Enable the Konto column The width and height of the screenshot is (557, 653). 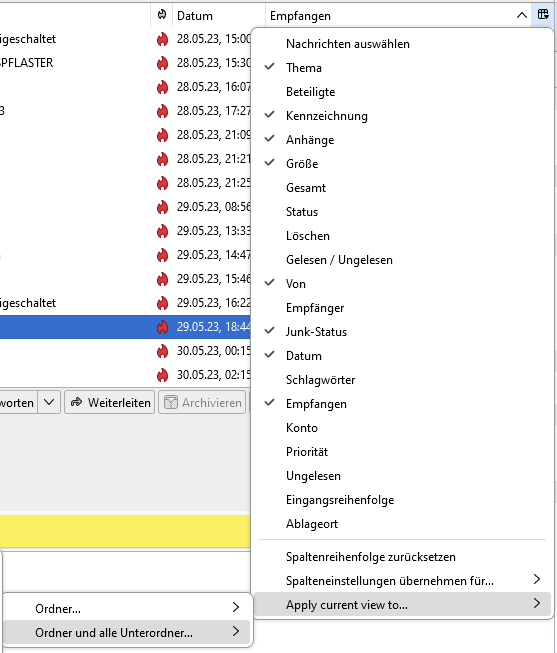(x=402, y=428)
